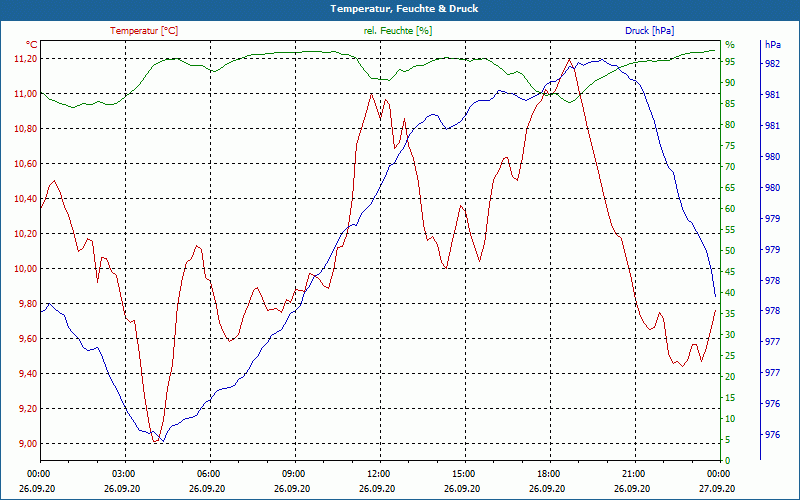Screen dimensions: 800x500
Task: Click the "06:00" time axis label
Action: [x=210, y=474]
